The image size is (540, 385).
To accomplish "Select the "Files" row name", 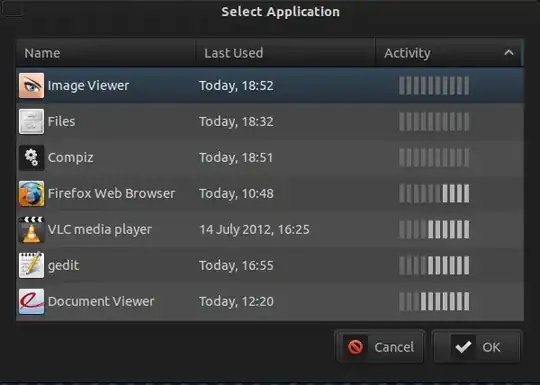I will pyautogui.click(x=61, y=122).
